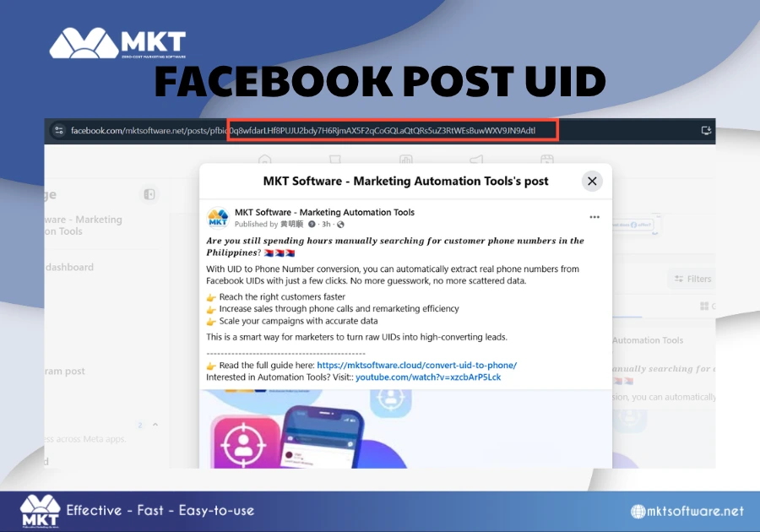760x532 pixels.
Task: Click 'Scale your campaigns with accurate data' text
Action: [x=298, y=321]
